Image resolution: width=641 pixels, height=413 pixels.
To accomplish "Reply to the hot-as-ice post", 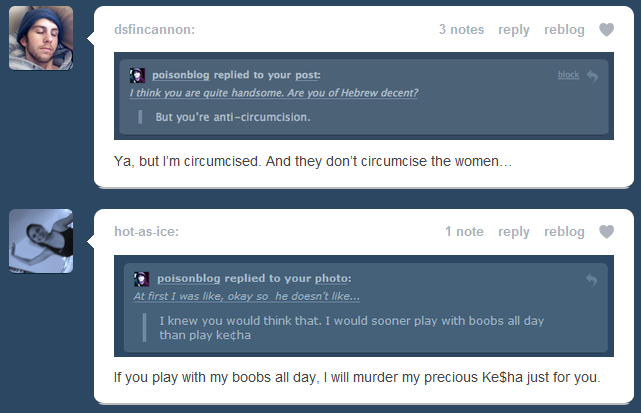I will pos(514,232).
